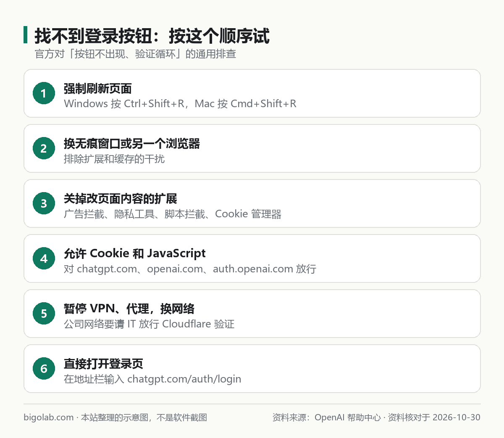Click the footer source 资料来源:OpenAI 帮助中心 · 资料核对于 2026-10-30
This screenshot has width=504, height=438.
pyautogui.click(x=376, y=417)
